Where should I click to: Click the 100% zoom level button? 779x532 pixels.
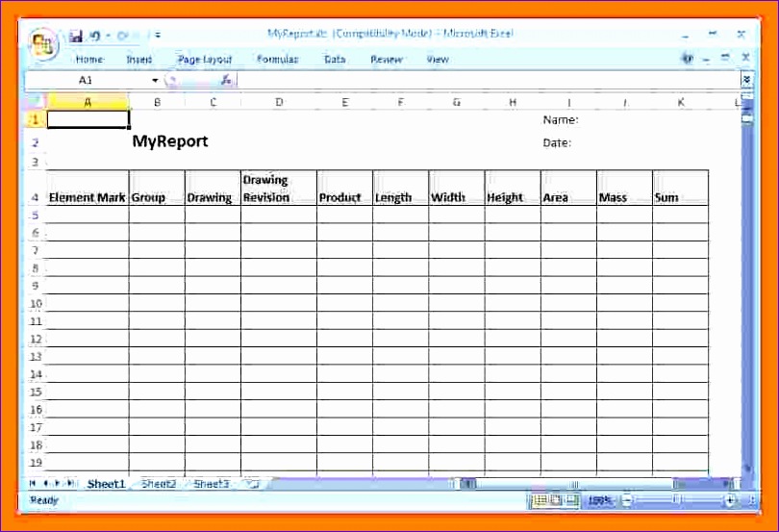pyautogui.click(x=600, y=500)
